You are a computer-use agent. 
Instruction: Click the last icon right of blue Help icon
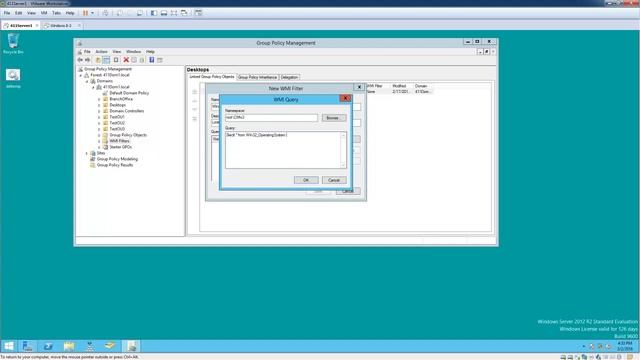160,60
